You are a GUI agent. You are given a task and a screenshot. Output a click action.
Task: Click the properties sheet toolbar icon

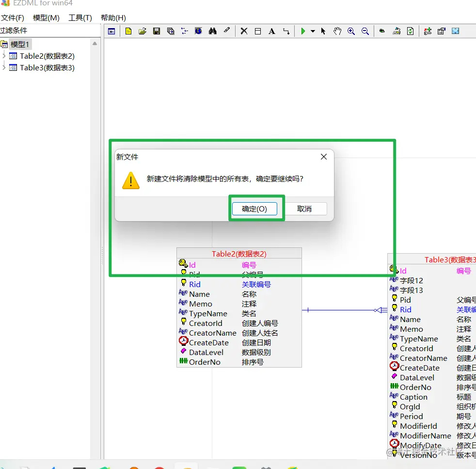pos(442,31)
